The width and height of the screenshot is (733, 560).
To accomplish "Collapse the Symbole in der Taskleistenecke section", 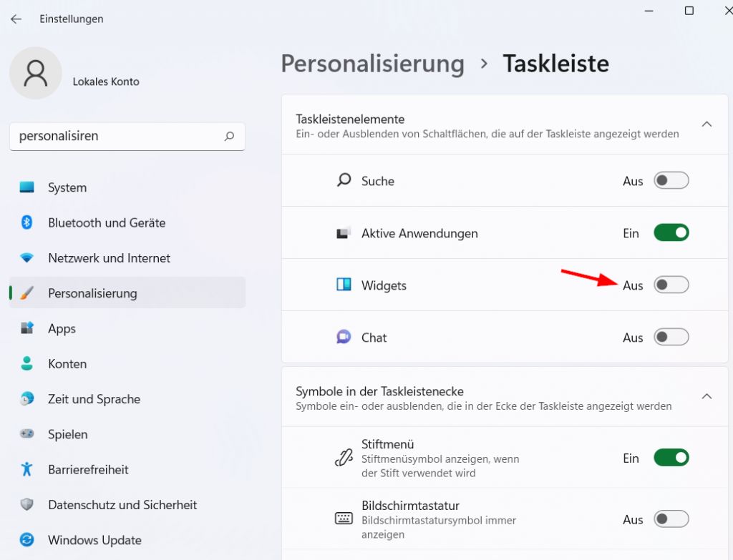I will pyautogui.click(x=707, y=396).
